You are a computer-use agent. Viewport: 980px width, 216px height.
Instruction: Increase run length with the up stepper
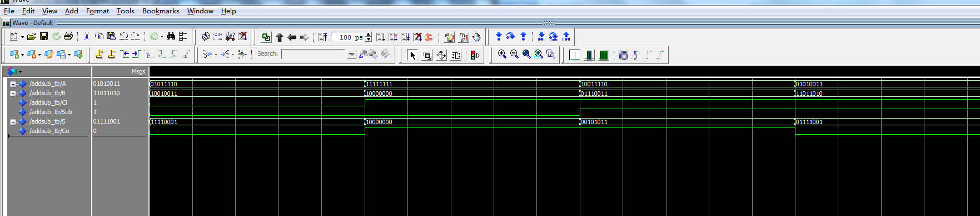tap(368, 35)
